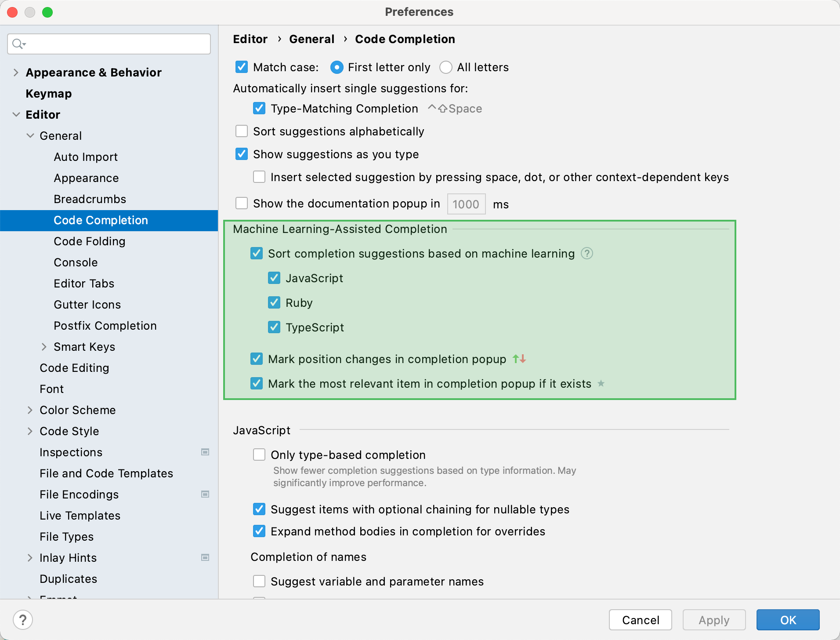Click the icon beside File Encodings entry

pyautogui.click(x=205, y=494)
